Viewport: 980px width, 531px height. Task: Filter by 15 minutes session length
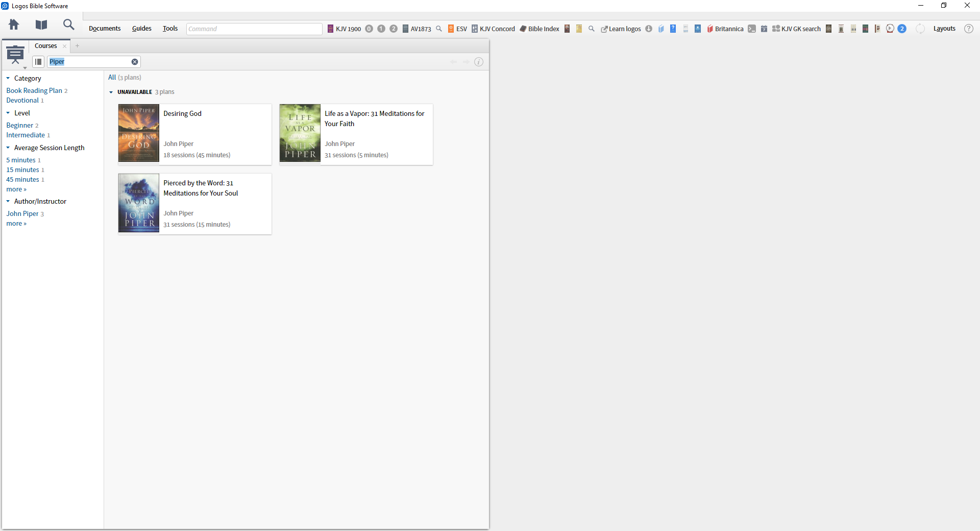coord(22,170)
